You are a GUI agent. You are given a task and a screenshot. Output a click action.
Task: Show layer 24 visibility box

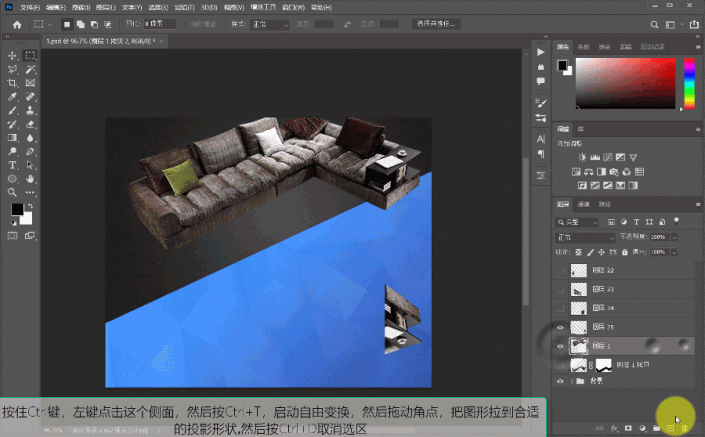click(560, 308)
